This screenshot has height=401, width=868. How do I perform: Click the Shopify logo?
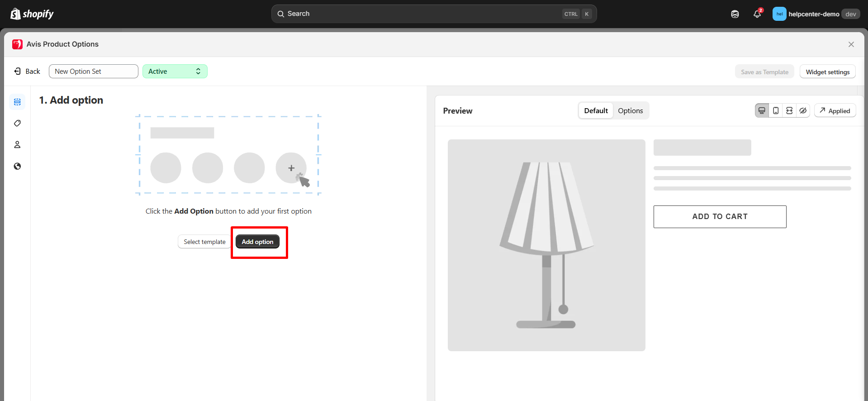click(x=32, y=14)
